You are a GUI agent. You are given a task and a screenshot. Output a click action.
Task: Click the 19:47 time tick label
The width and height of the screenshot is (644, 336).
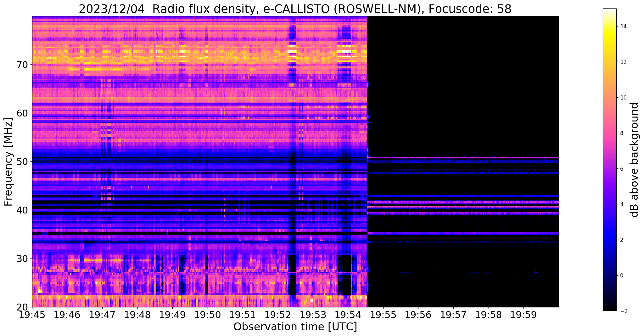coord(102,315)
